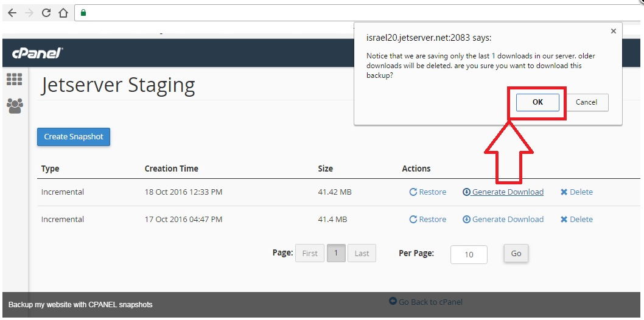Click the First page button
This screenshot has width=644, height=320.
click(310, 253)
